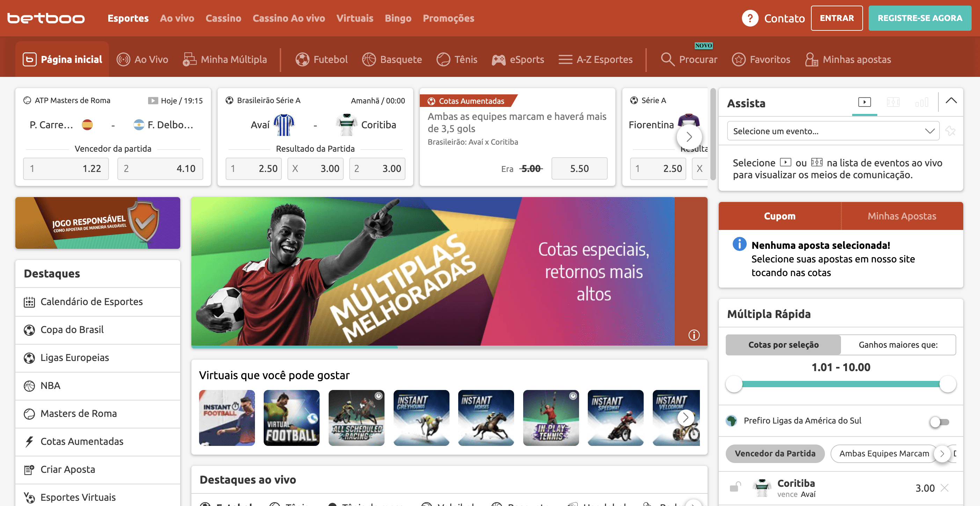Show more virtual games with arrow
Viewport: 980px width, 506px height.
click(x=685, y=418)
